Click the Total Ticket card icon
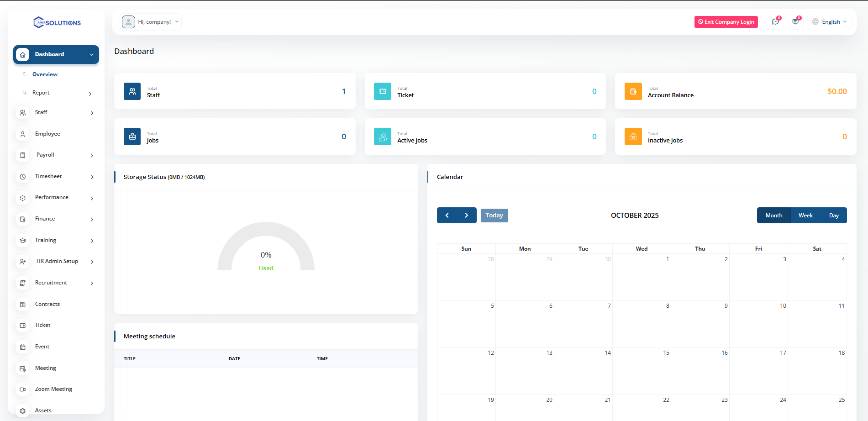 click(x=383, y=91)
